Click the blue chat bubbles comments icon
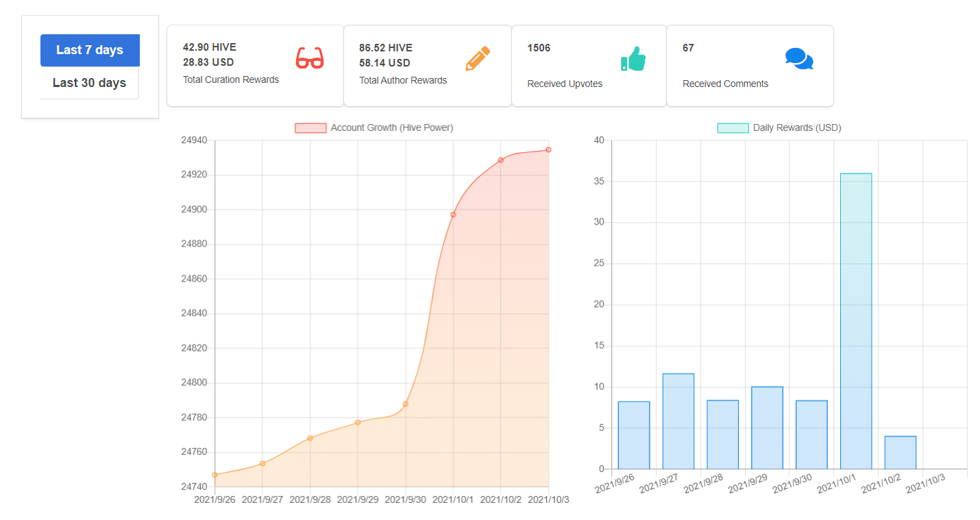Screen dimensions: 980x520 (799, 59)
